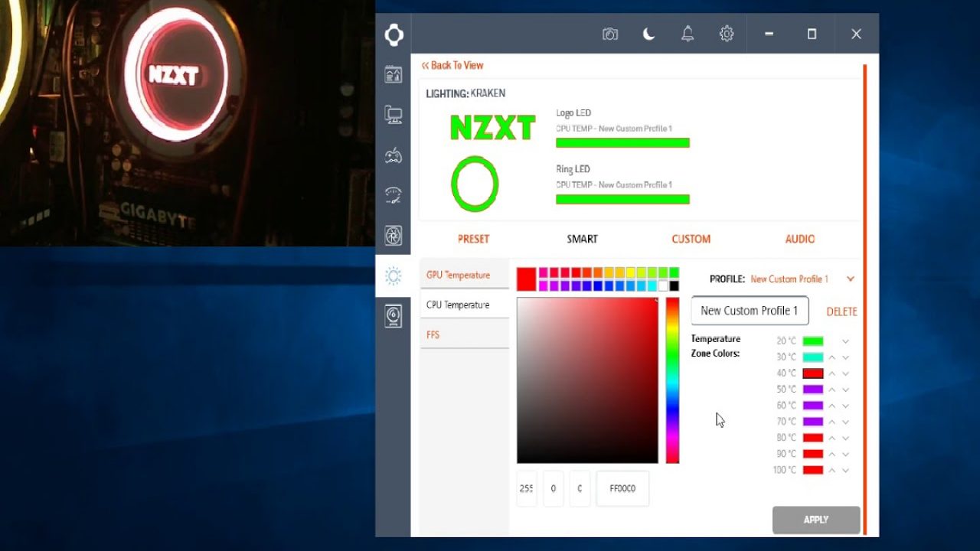Pick the white palette swatch

point(663,286)
